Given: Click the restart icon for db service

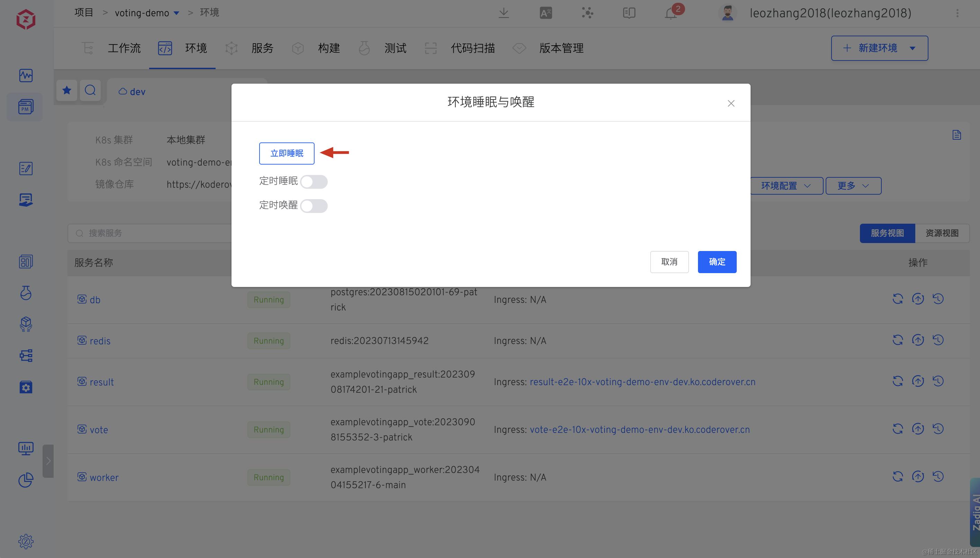Looking at the screenshot, I should tap(898, 299).
